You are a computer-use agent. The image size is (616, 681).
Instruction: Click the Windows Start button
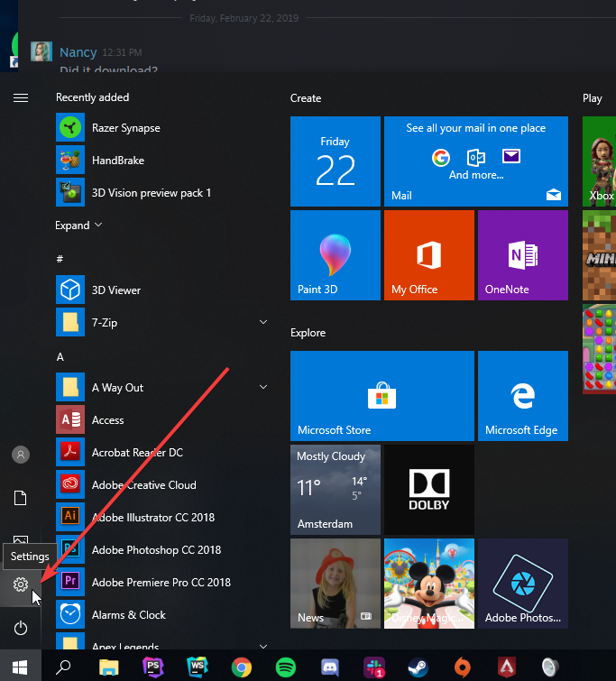coord(19,667)
